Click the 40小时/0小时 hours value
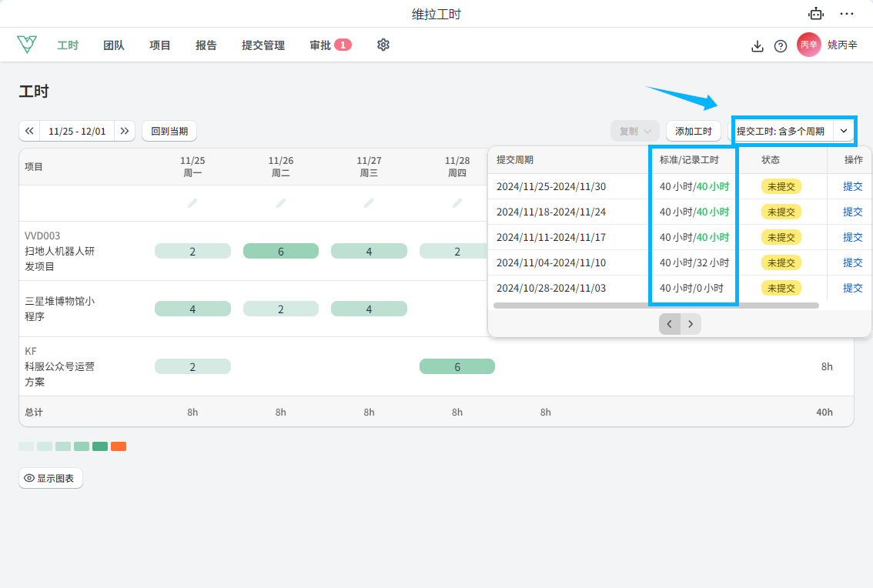Screen dimensions: 873x588 coord(691,288)
